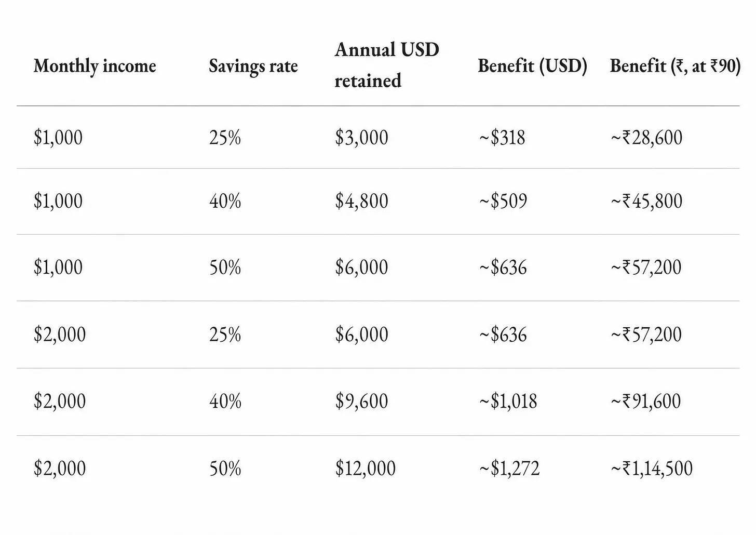Click the ~₹91,600 benefit cell
The height and width of the screenshot is (535, 756).
pyautogui.click(x=645, y=402)
